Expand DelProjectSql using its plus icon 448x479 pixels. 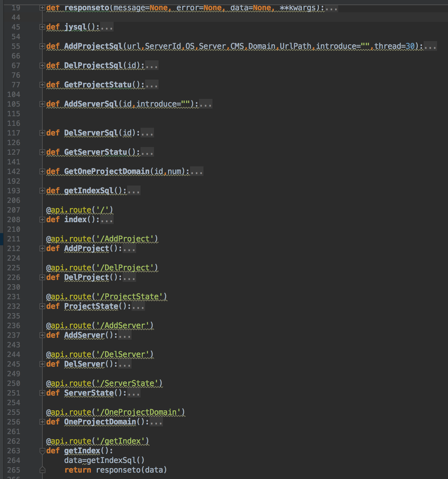(42, 65)
